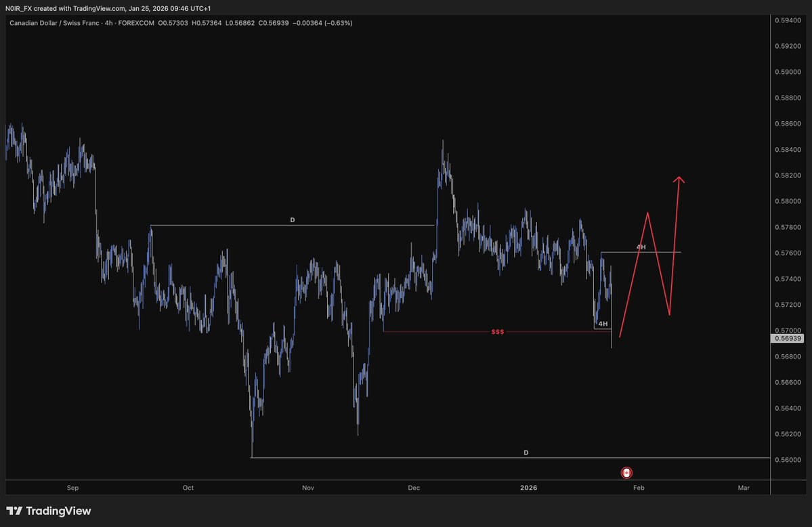Select the lower D horizontal line at 0.56000
Screen dimensions: 812x527
click(x=511, y=457)
